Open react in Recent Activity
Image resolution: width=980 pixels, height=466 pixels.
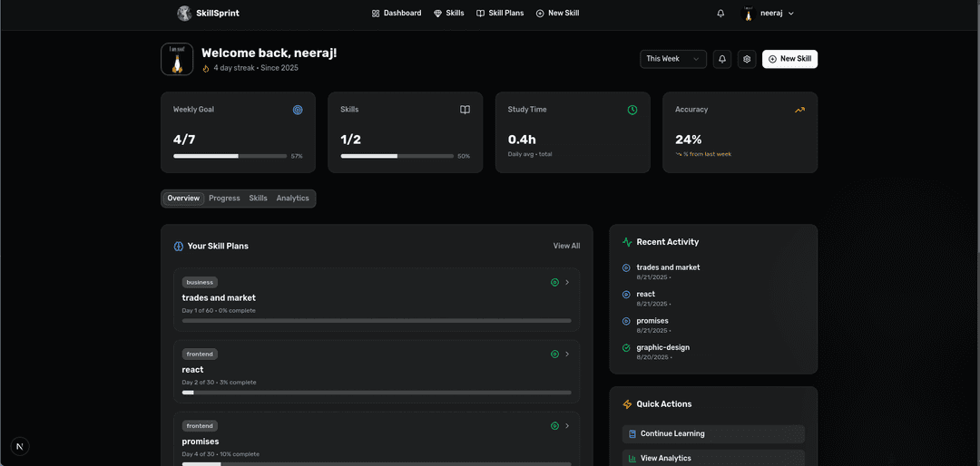coord(646,295)
